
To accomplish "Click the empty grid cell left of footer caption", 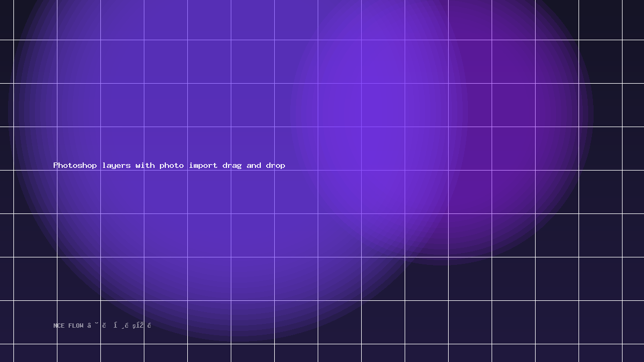I will [x=35, y=322].
